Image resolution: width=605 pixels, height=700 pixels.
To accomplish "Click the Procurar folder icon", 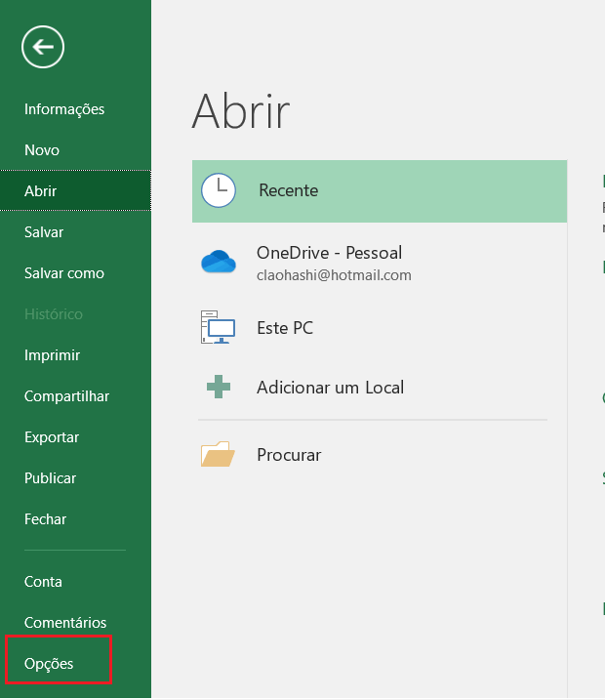I will pos(218,455).
